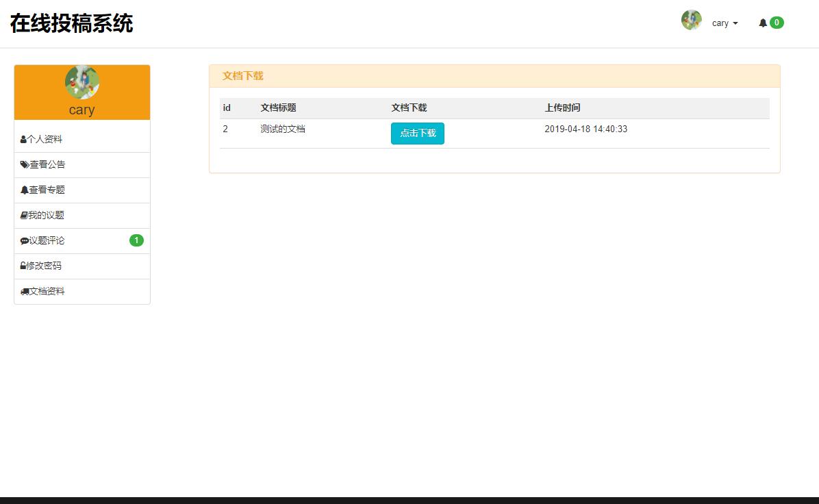Image resolution: width=819 pixels, height=504 pixels.
Task: Open the 查看公告 announcements section
Action: [x=47, y=164]
